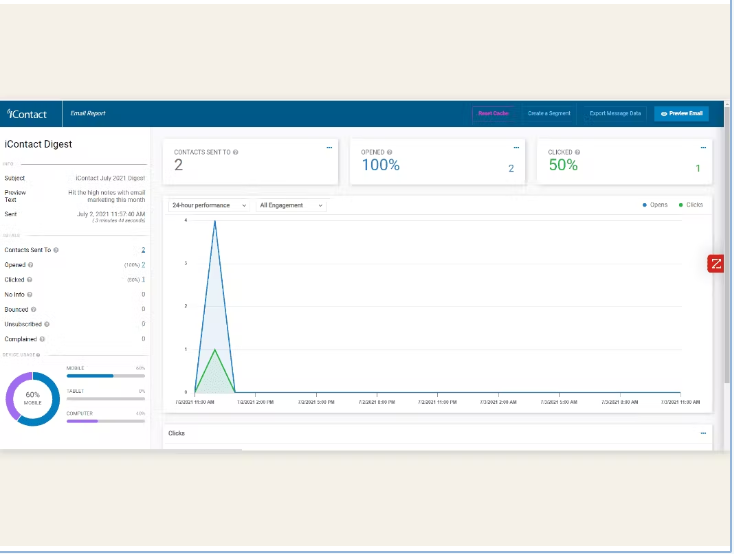Click help icon next to Bounced
734x554 pixels.
coord(33,310)
